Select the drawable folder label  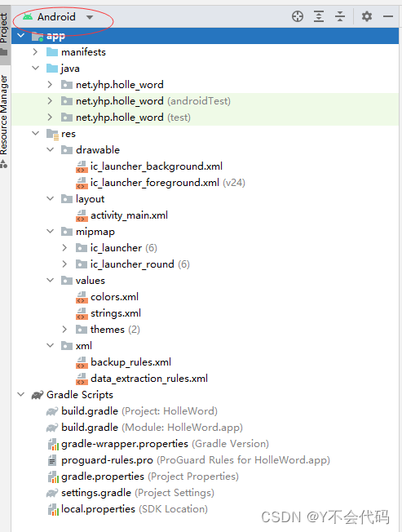pyautogui.click(x=98, y=149)
